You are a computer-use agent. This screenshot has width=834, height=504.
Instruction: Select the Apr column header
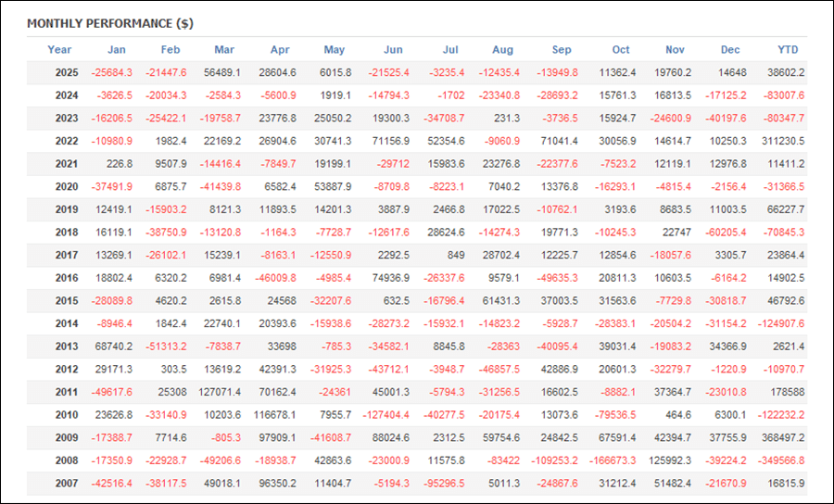pos(280,50)
